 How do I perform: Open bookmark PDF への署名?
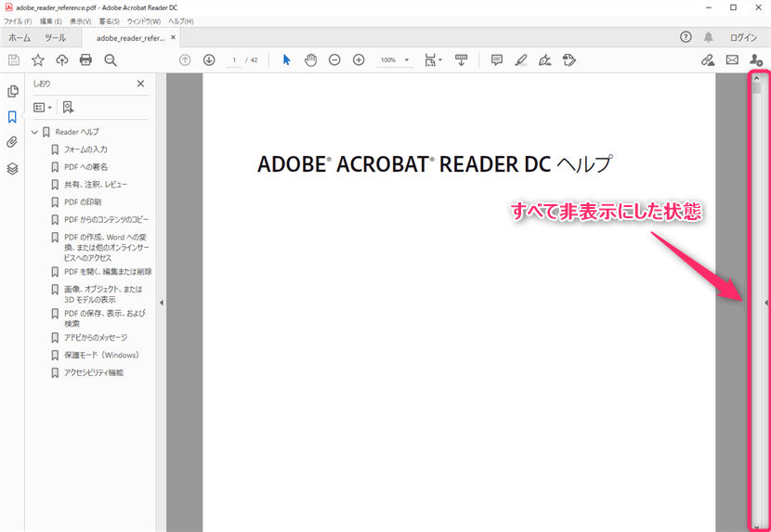click(x=85, y=167)
